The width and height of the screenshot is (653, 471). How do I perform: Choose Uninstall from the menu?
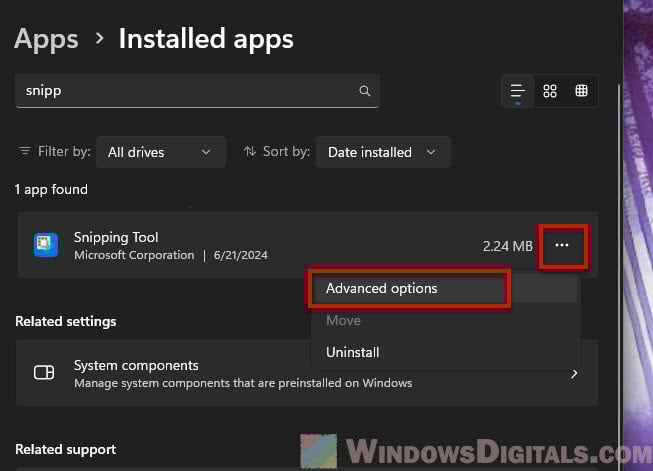[444, 352]
